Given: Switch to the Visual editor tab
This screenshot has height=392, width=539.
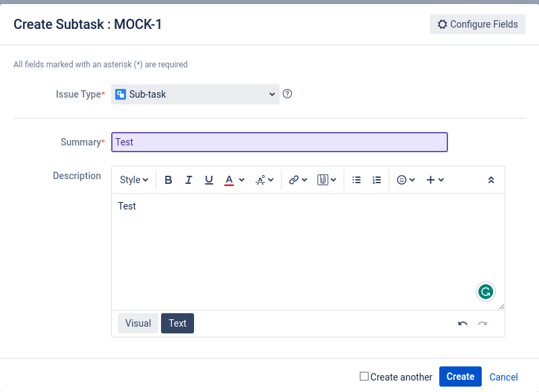Looking at the screenshot, I should pos(138,323).
